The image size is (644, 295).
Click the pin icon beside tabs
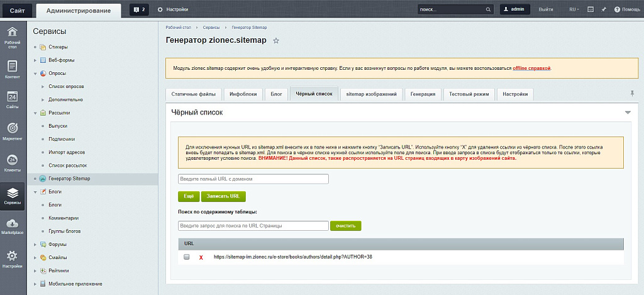[632, 93]
